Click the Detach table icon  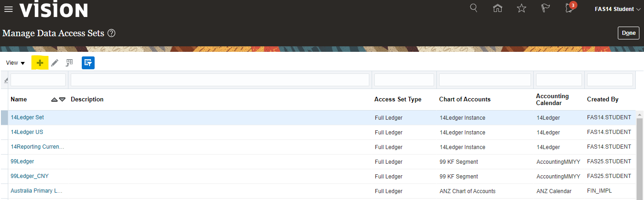tap(69, 63)
